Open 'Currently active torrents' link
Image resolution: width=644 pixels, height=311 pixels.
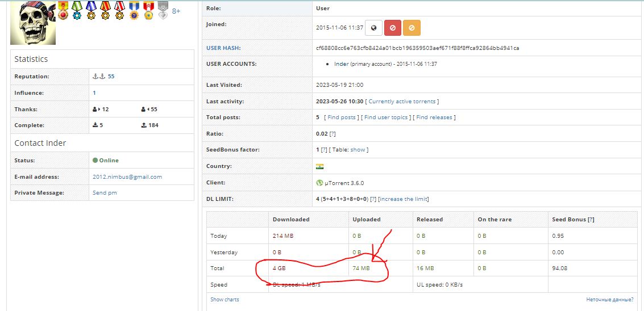pyautogui.click(x=402, y=102)
